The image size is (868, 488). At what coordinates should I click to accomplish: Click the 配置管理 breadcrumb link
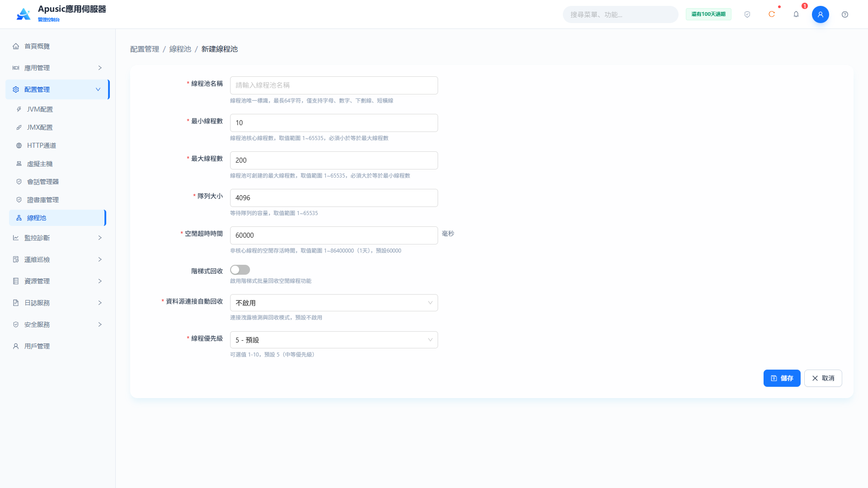click(x=145, y=49)
